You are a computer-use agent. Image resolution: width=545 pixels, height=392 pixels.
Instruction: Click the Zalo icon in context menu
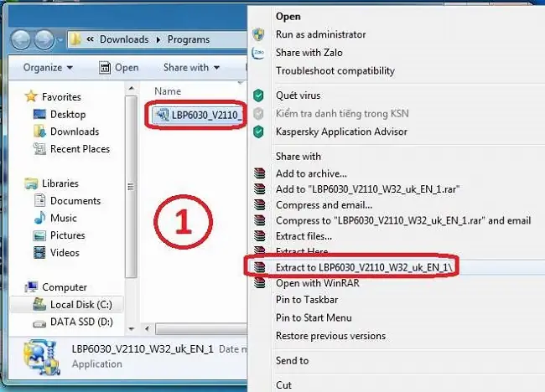(x=258, y=53)
